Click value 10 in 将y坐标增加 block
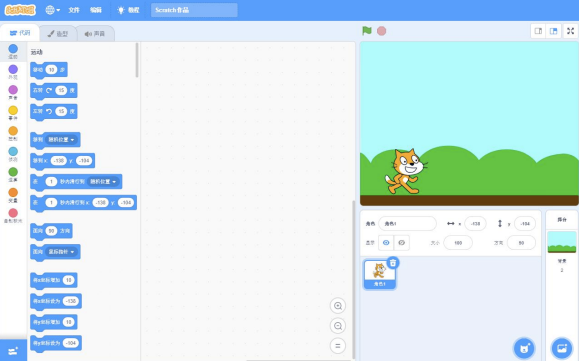This screenshot has height=361, width=579. click(68, 322)
